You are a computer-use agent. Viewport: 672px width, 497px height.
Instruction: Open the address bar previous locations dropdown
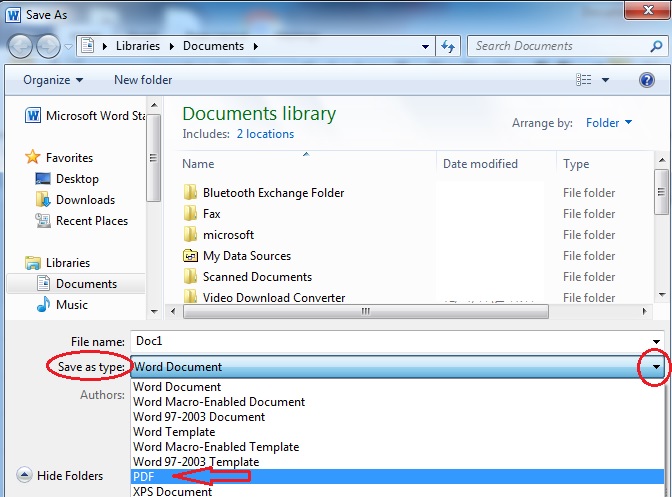[x=425, y=46]
